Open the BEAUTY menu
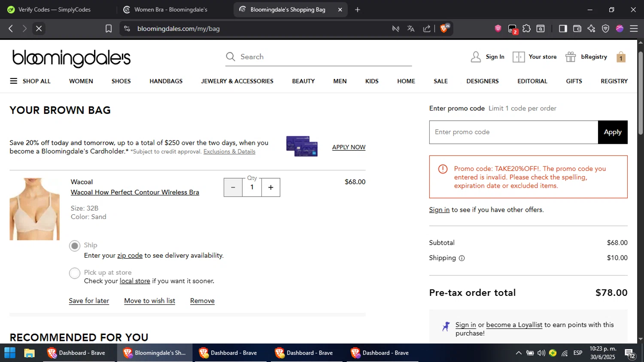The width and height of the screenshot is (644, 362). 304,81
